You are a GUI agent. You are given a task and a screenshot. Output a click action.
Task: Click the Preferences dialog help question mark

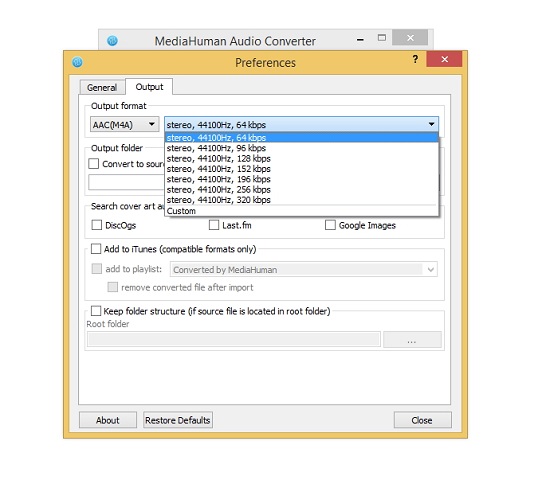click(x=415, y=59)
